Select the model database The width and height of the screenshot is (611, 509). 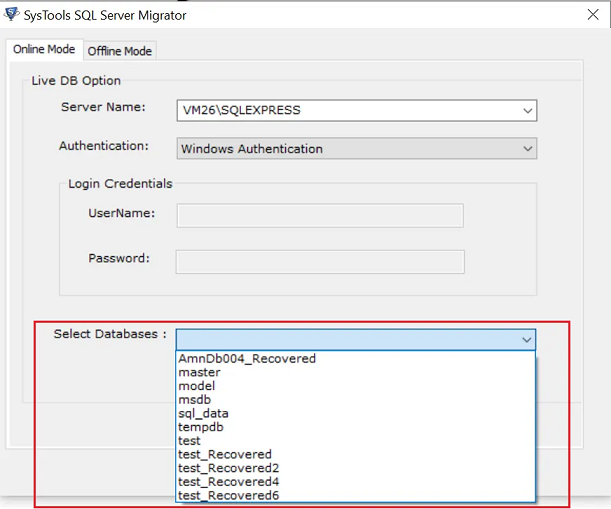(x=356, y=386)
